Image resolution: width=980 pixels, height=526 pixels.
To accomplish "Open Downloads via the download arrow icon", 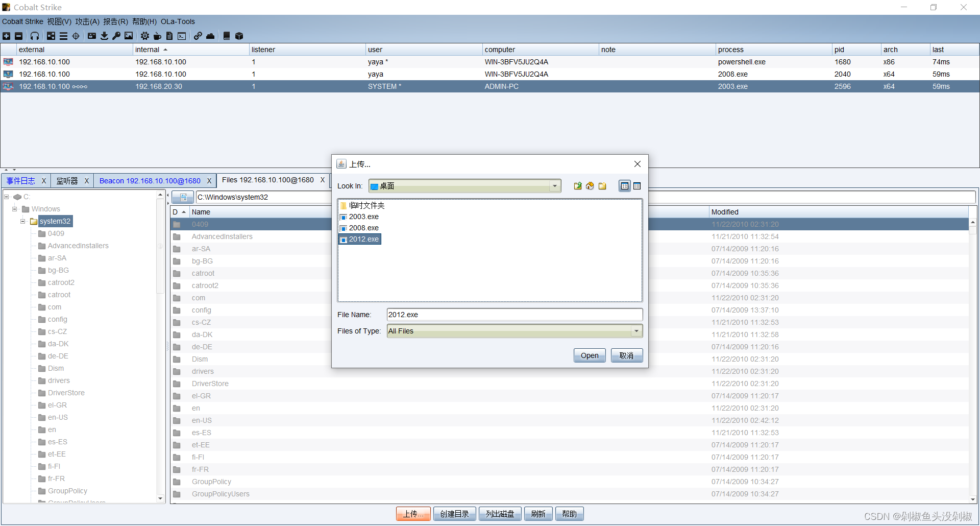I will pos(104,36).
